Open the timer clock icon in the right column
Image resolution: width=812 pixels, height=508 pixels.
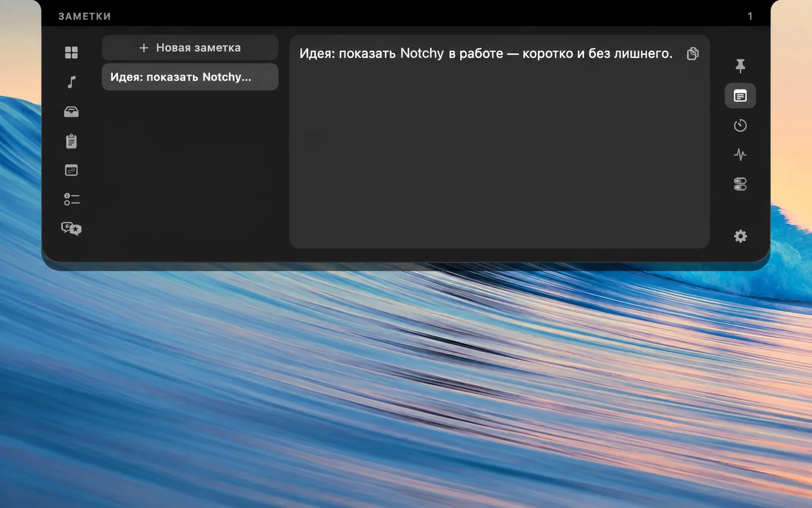click(x=740, y=125)
